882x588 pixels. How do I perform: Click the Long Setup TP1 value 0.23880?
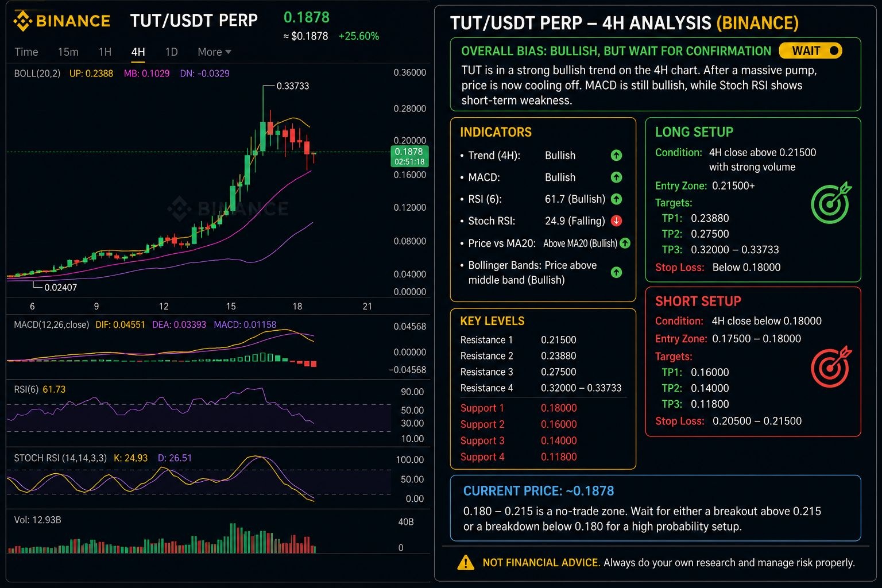pyautogui.click(x=710, y=218)
